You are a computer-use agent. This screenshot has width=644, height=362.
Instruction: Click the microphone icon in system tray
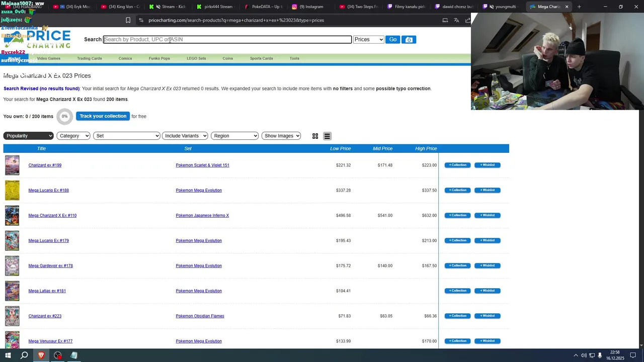[x=600, y=355]
